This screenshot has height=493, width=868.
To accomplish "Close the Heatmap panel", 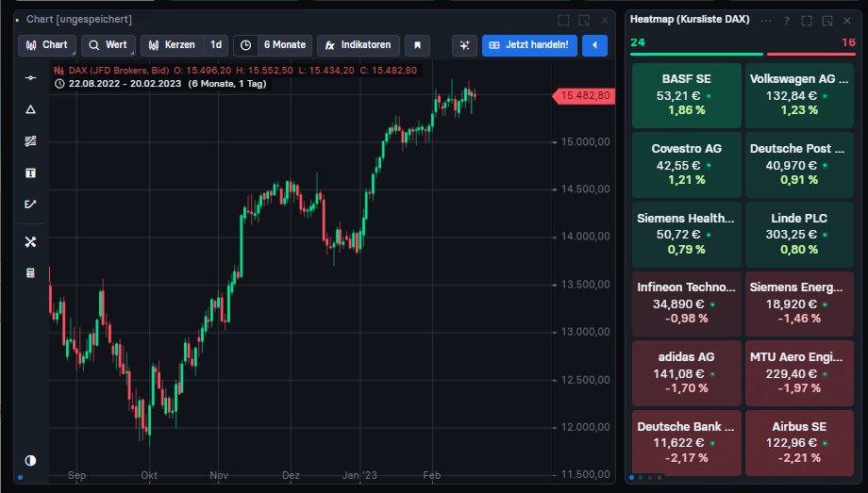I will [x=847, y=21].
